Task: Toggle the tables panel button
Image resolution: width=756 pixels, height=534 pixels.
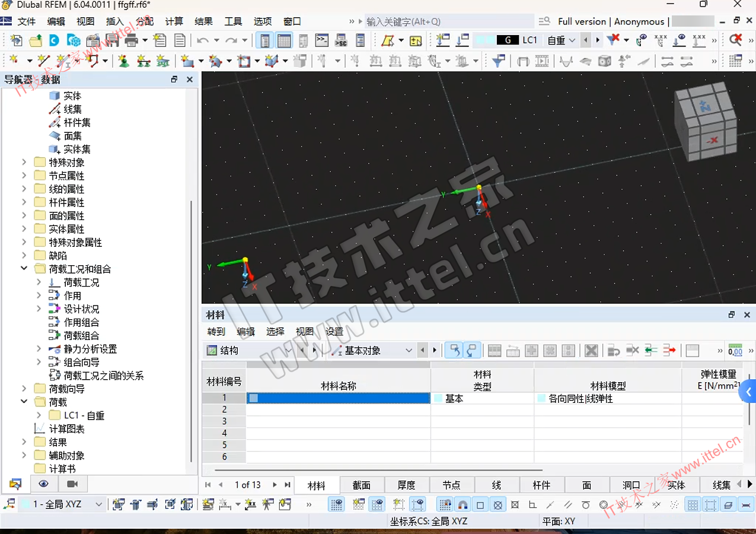Action: pyautogui.click(x=285, y=41)
